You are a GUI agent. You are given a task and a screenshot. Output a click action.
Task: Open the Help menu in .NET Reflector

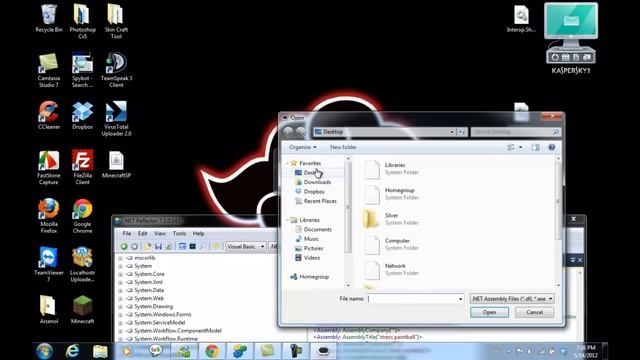pyautogui.click(x=198, y=233)
